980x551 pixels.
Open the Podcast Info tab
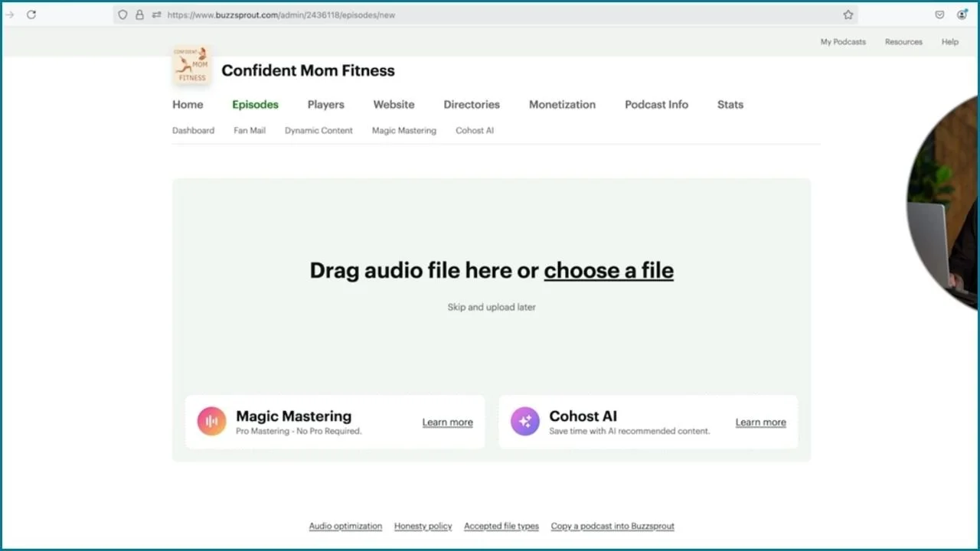656,105
